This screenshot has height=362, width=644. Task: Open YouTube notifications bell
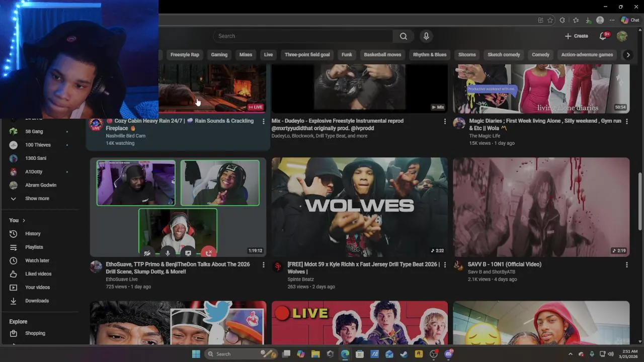[x=603, y=36]
